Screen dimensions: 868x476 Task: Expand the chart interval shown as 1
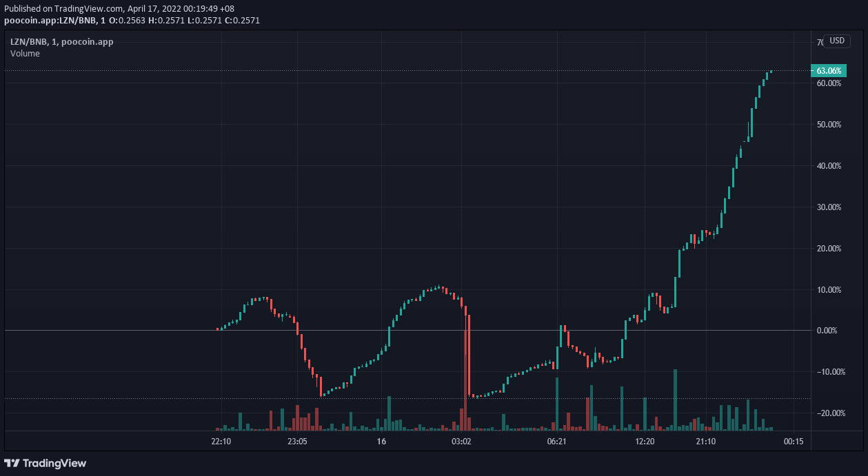[x=57, y=41]
